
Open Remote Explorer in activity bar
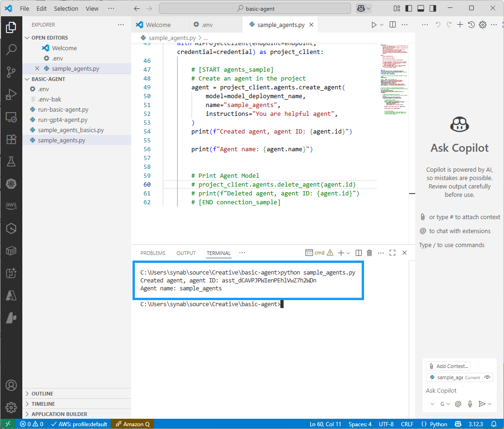[11, 117]
